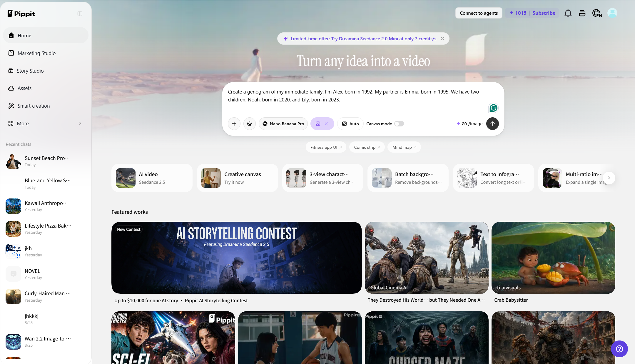
Task: Open the Text to Infographic card
Action: coord(493,178)
